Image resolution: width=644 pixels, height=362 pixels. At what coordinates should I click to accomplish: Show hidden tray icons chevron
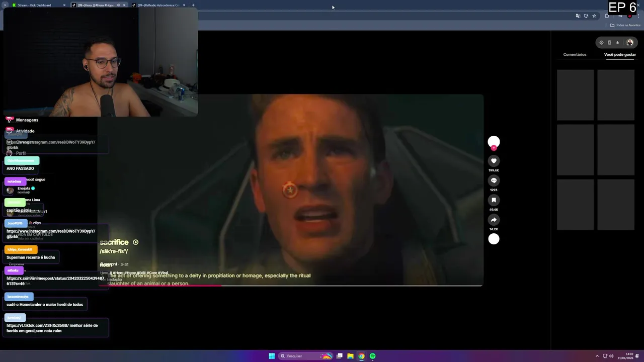tap(597, 356)
